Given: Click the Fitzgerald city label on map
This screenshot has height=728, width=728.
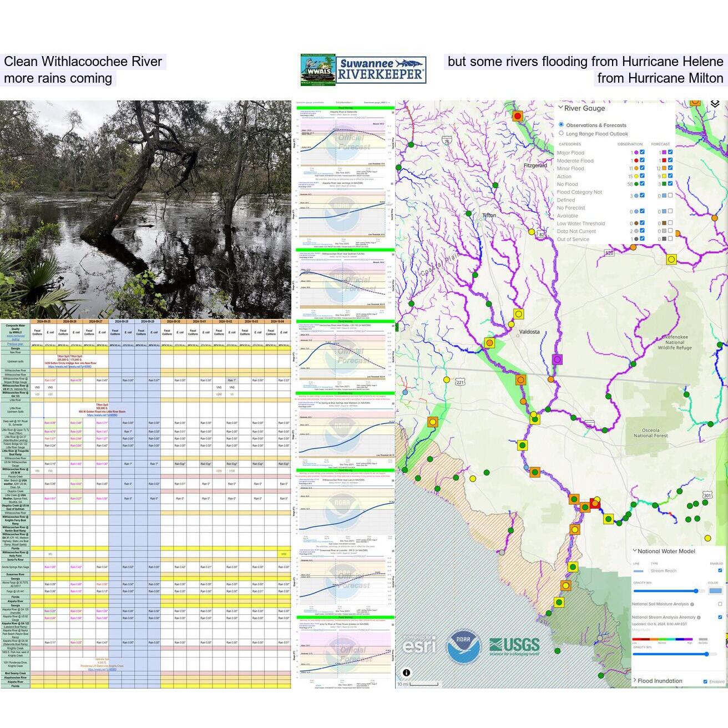Looking at the screenshot, I should click(x=535, y=165).
